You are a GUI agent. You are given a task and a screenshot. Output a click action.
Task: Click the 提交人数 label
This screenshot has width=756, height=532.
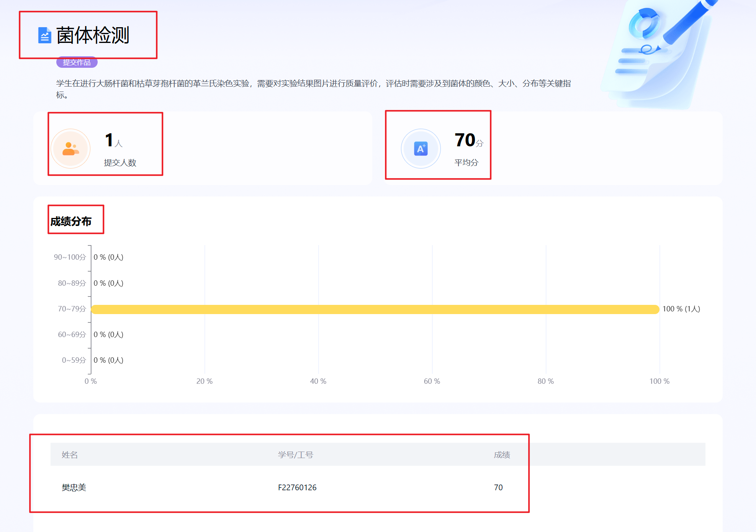coord(120,162)
